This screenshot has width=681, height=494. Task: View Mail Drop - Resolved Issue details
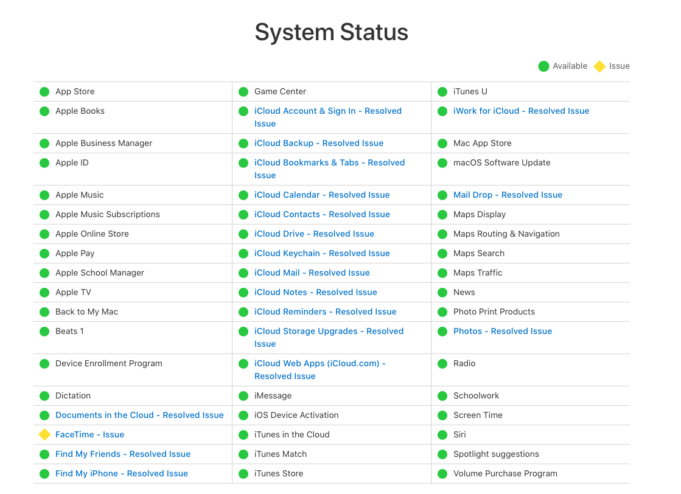click(x=507, y=195)
